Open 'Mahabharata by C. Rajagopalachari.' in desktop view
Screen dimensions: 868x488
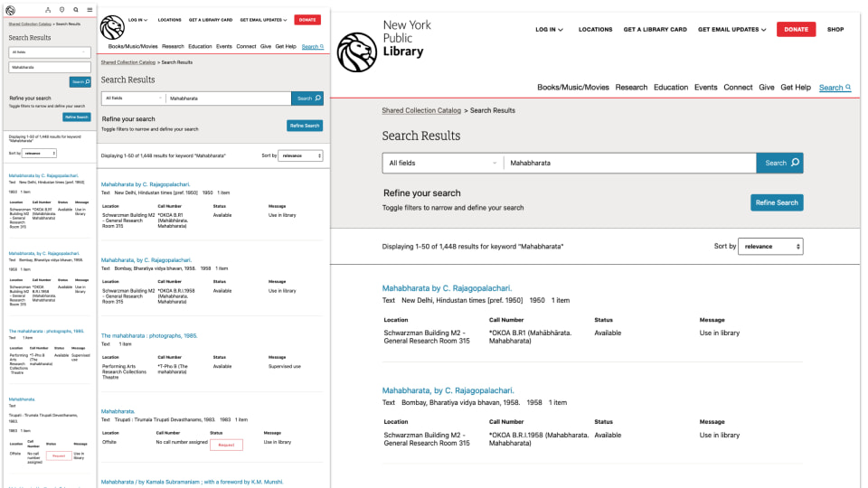tap(447, 288)
